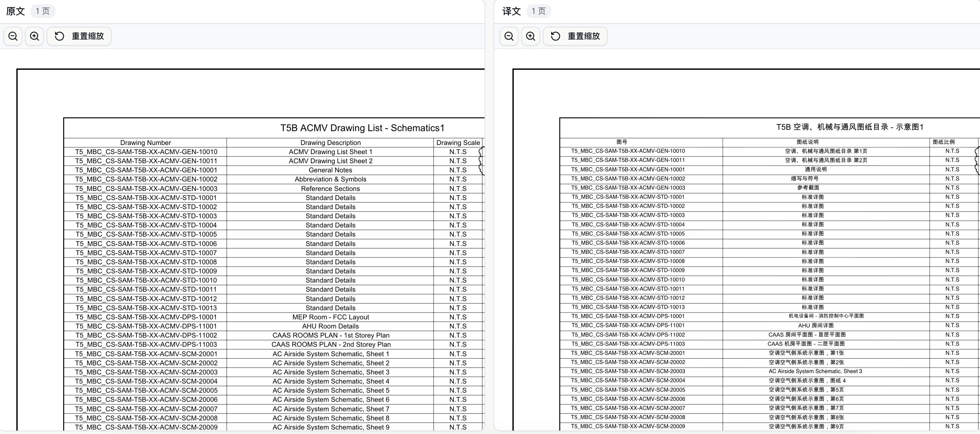This screenshot has width=980, height=434.
Task: Click the '通用说明' translated cell
Action: (x=815, y=170)
